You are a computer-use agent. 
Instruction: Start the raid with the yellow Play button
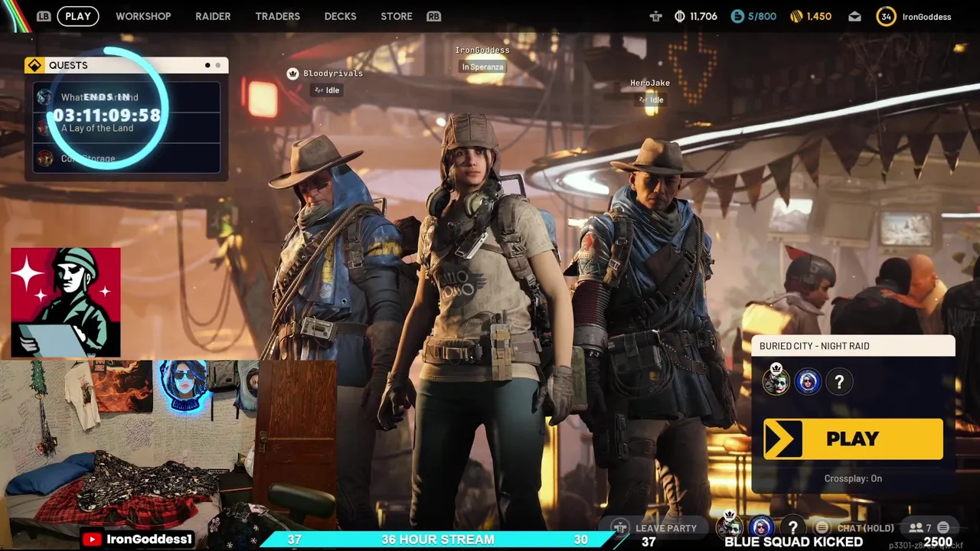(x=853, y=439)
